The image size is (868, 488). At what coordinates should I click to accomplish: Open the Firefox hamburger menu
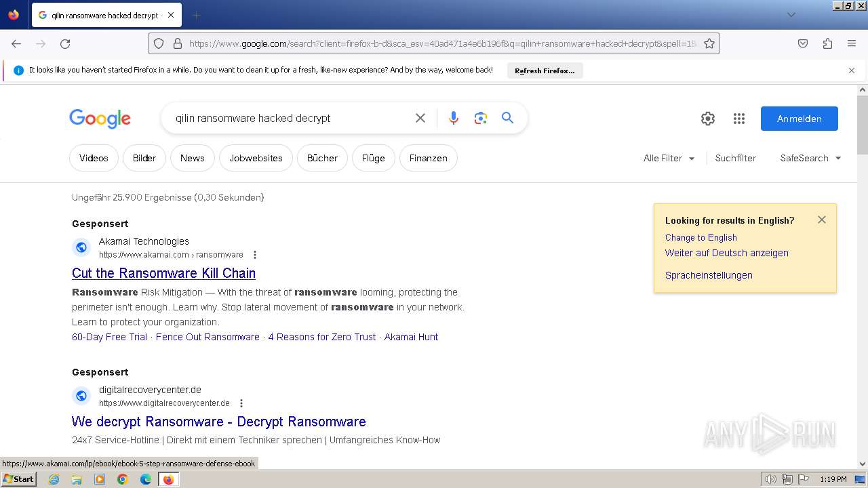tap(852, 43)
